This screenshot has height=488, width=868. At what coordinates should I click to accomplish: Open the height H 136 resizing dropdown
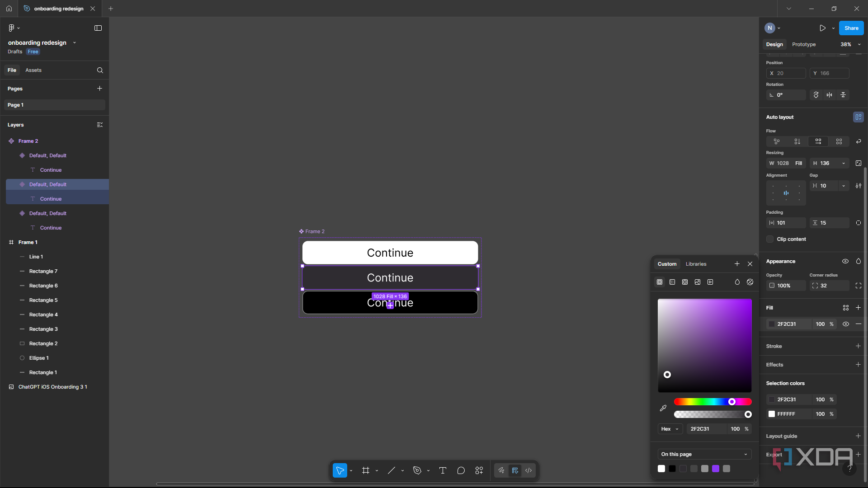pos(844,163)
